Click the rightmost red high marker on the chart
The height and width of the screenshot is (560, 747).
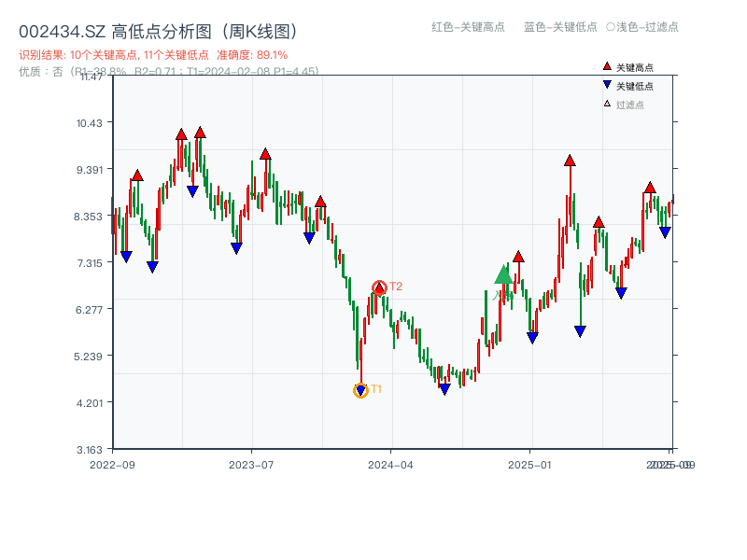pos(650,188)
